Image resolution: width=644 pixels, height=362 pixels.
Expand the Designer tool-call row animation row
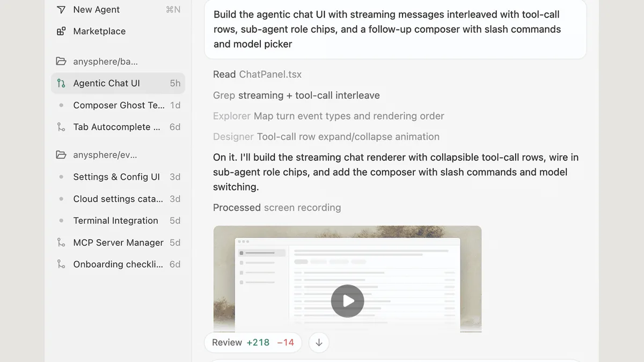point(326,137)
